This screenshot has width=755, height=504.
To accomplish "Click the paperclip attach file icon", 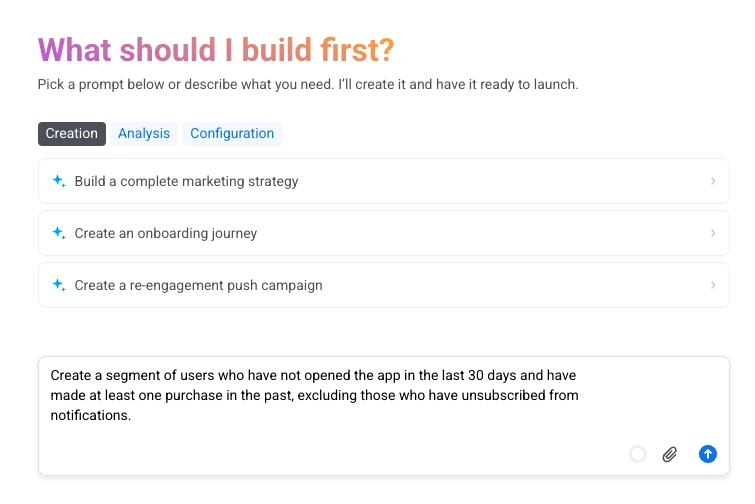I will 670,454.
